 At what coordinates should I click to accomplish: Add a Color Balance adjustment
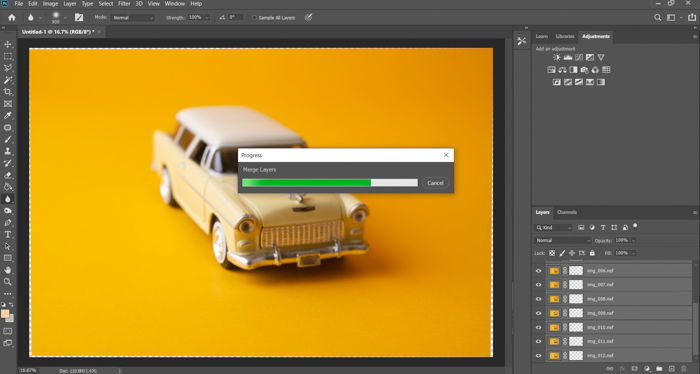(562, 70)
